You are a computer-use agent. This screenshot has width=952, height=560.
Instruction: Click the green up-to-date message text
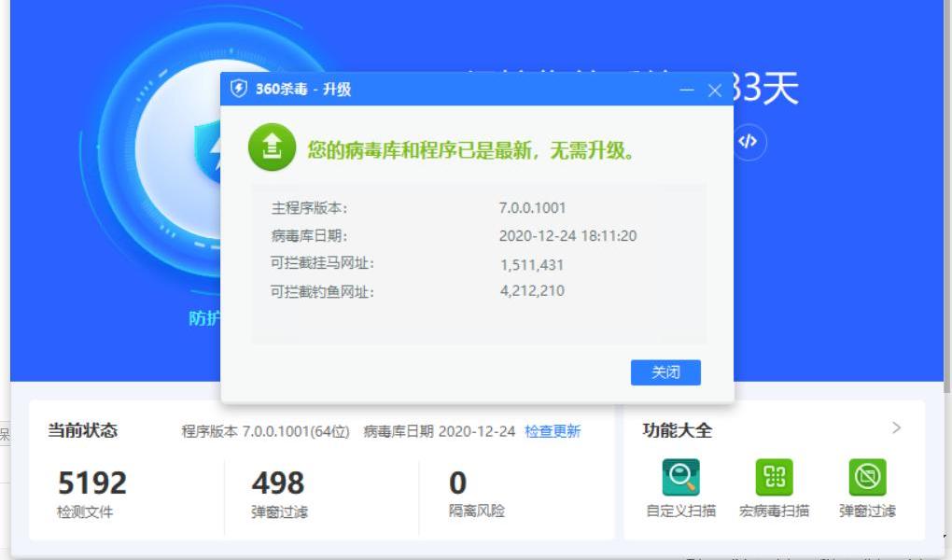tap(471, 149)
